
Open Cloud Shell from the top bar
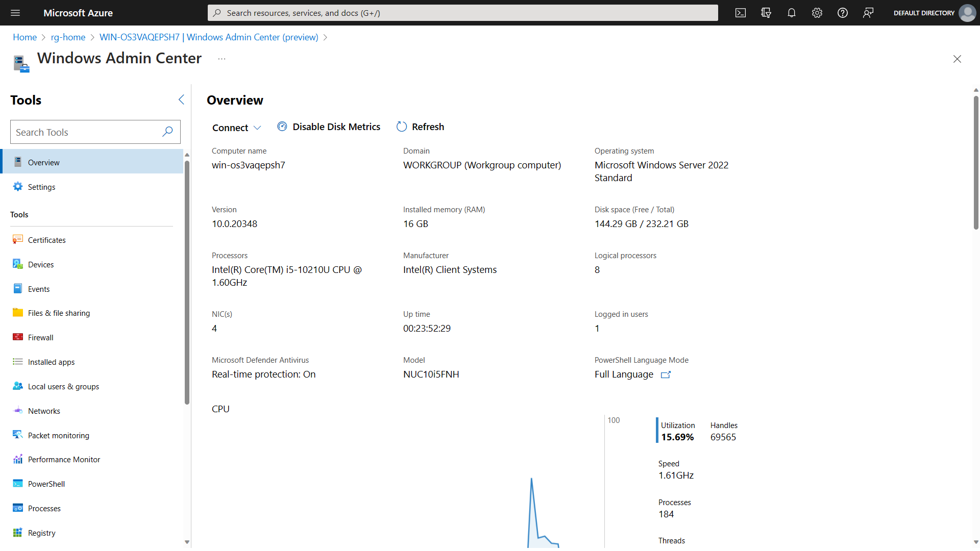741,13
